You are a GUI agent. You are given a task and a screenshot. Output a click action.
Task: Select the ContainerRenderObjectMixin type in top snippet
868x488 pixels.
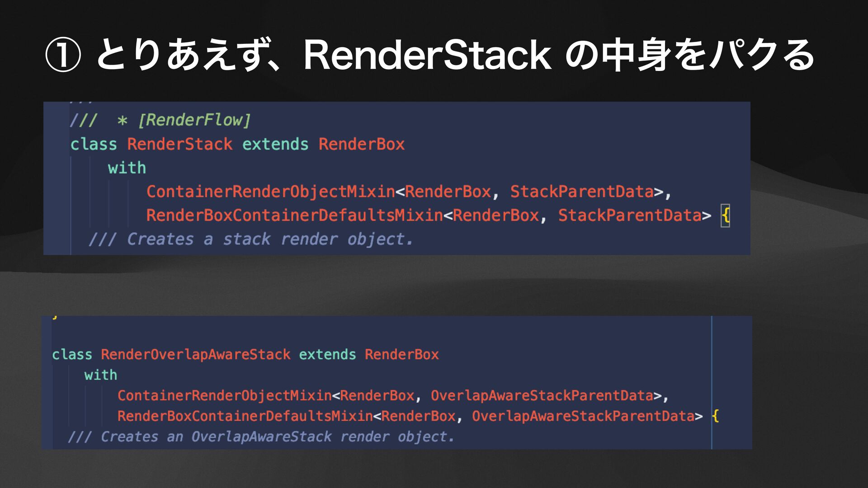click(x=271, y=192)
